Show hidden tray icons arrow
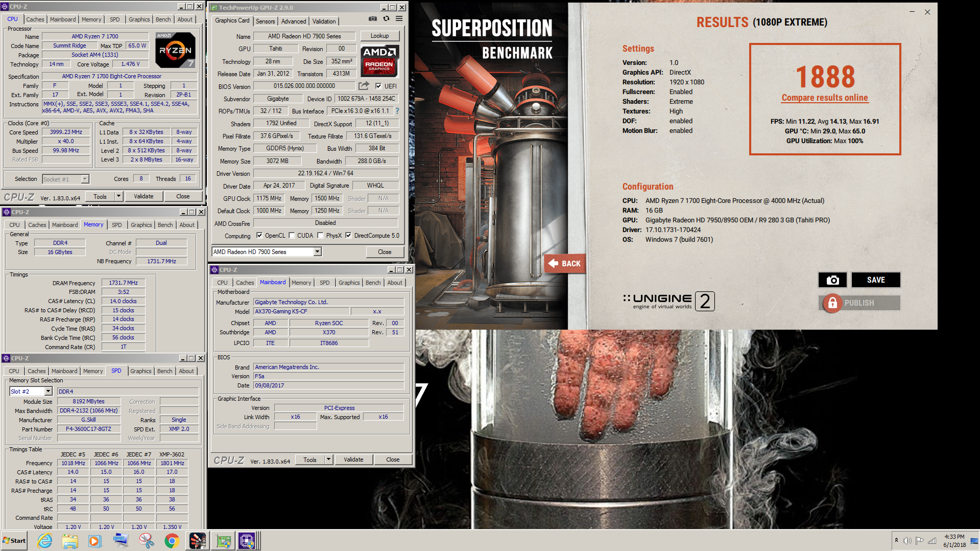The height and width of the screenshot is (551, 980). (x=896, y=541)
